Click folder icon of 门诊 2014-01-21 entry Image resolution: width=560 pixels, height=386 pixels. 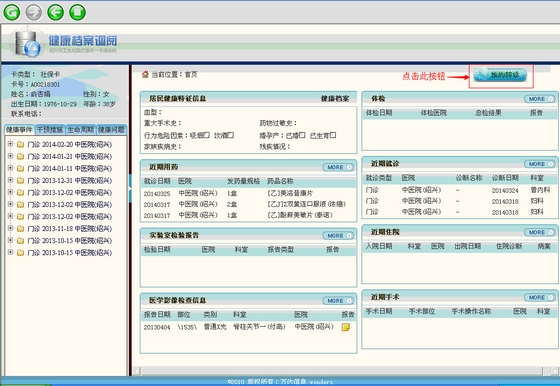click(x=20, y=157)
